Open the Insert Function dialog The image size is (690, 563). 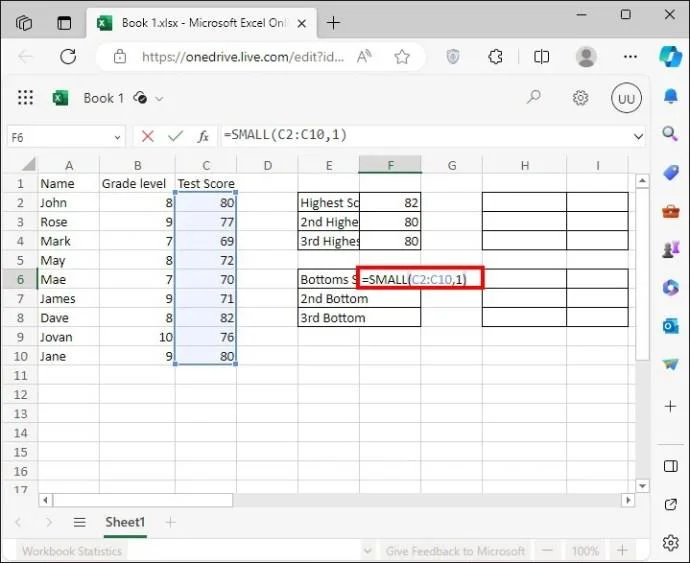pyautogui.click(x=203, y=136)
